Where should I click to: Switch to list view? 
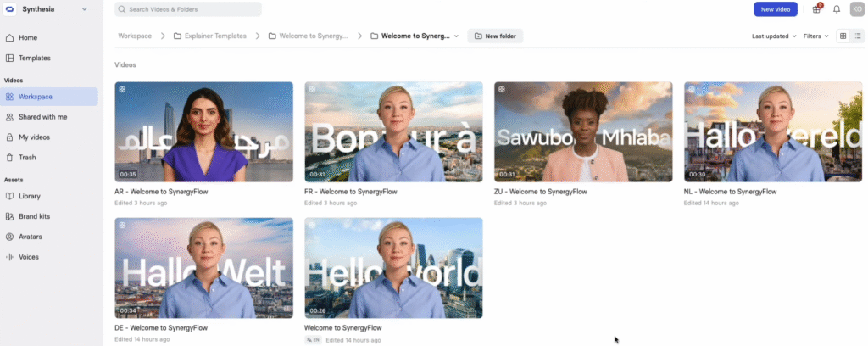point(858,36)
